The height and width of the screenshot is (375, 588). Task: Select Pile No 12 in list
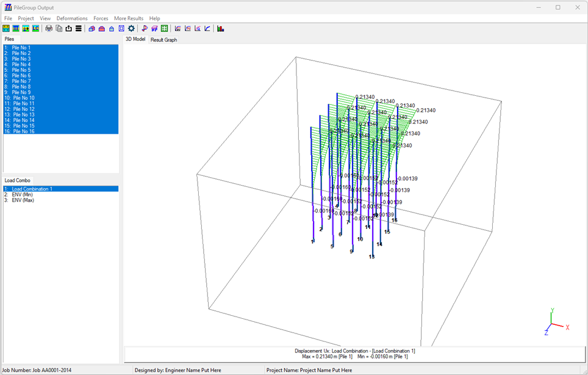(x=61, y=109)
